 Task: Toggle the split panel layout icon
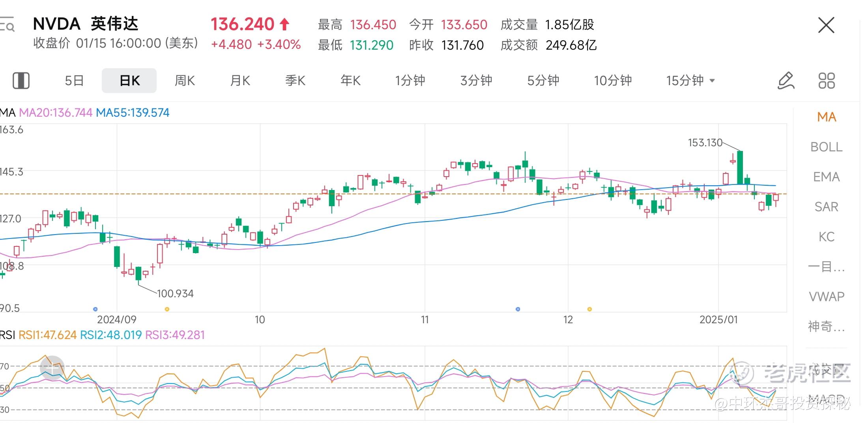(x=21, y=80)
